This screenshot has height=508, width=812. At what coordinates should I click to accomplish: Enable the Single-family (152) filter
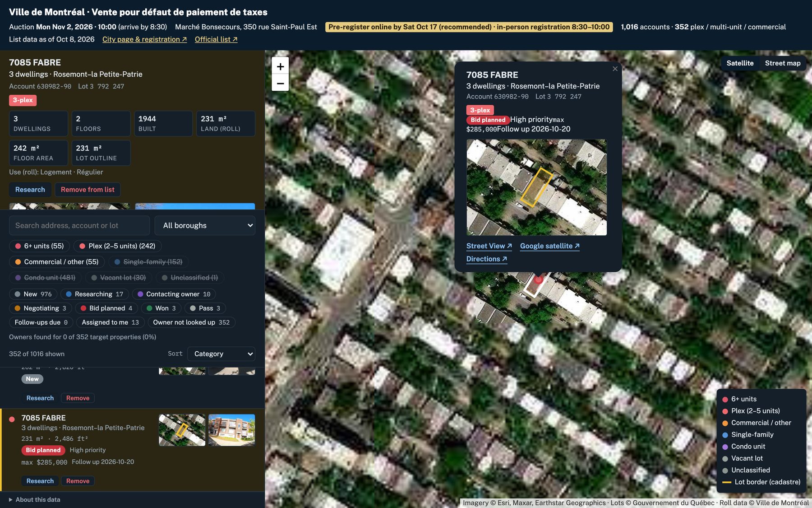148,262
